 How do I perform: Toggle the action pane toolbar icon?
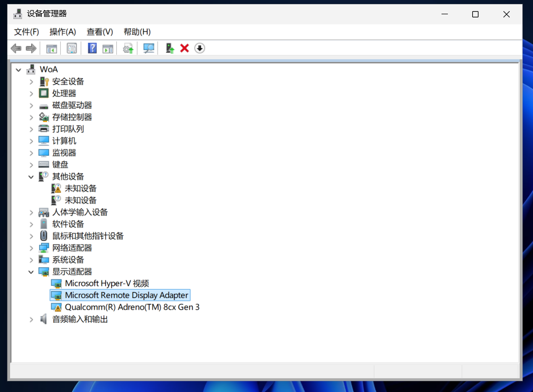pyautogui.click(x=108, y=48)
